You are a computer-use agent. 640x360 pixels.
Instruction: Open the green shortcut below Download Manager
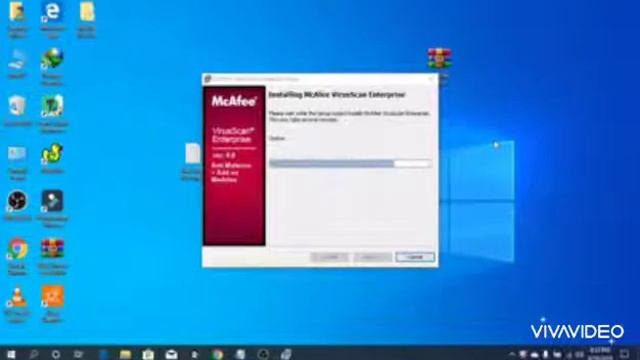coord(52,112)
